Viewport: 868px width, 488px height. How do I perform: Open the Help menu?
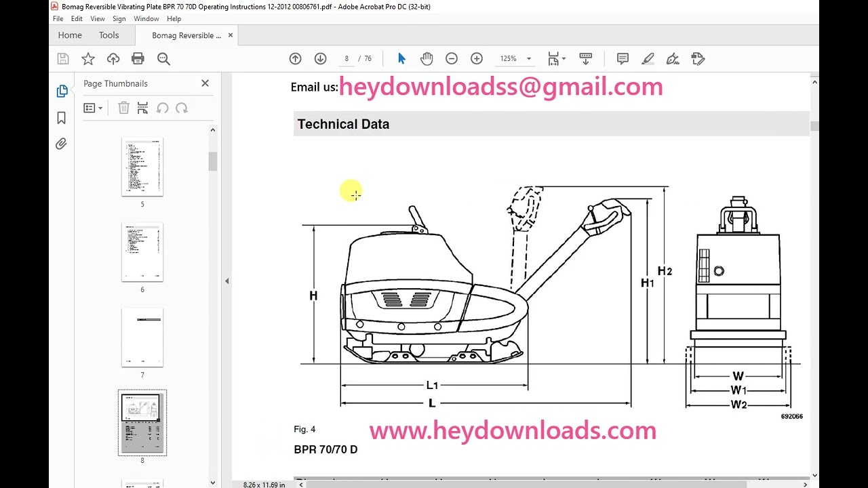[174, 19]
